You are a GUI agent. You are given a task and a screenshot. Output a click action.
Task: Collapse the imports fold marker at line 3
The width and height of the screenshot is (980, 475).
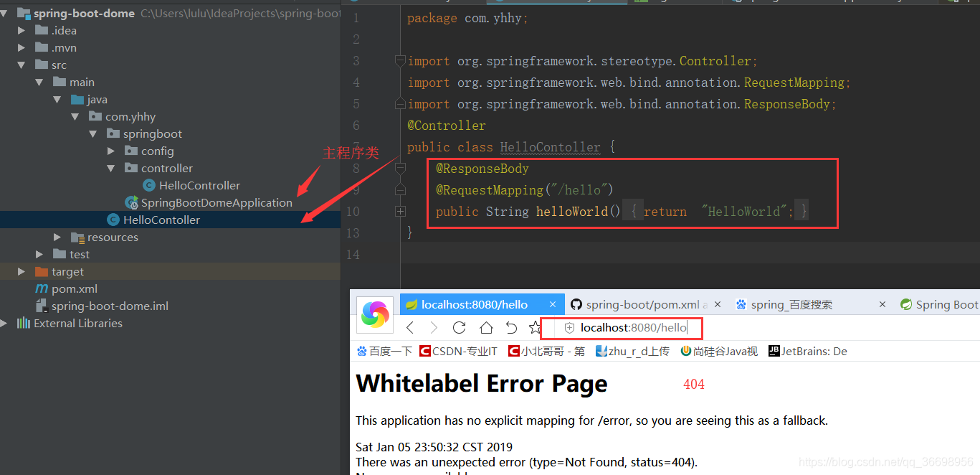point(400,61)
